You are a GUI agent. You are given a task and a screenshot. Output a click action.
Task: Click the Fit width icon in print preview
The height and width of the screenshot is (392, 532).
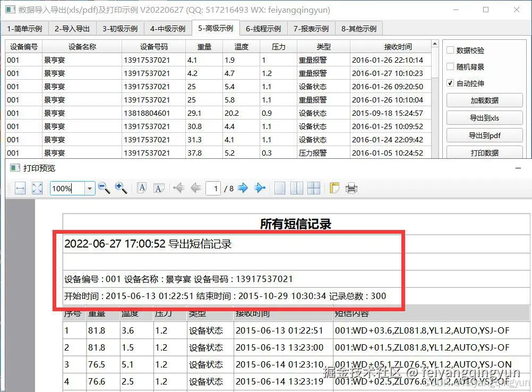20,188
